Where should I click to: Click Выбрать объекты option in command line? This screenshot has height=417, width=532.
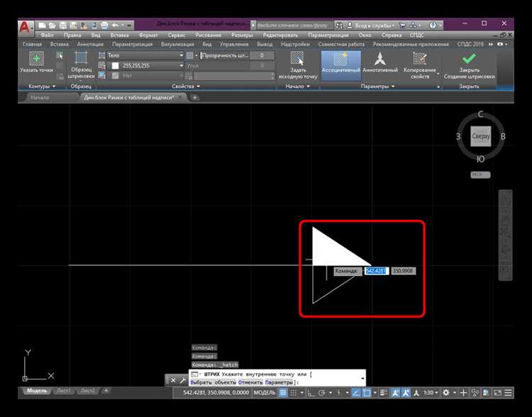point(213,382)
